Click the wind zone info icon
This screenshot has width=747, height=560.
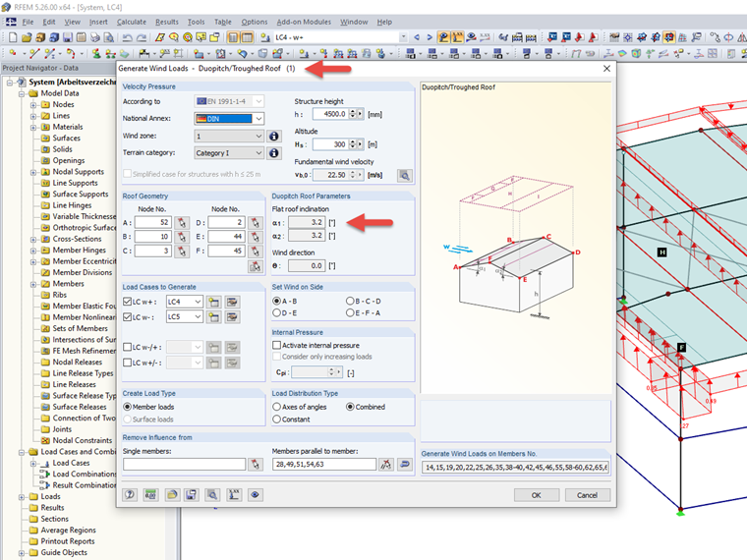[x=274, y=137]
